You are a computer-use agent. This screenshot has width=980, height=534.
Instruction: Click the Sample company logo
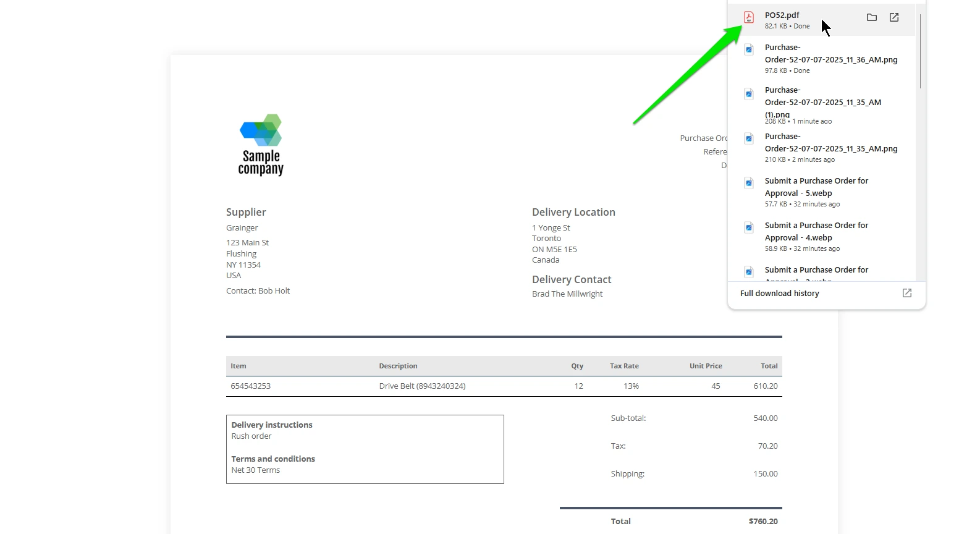click(261, 145)
